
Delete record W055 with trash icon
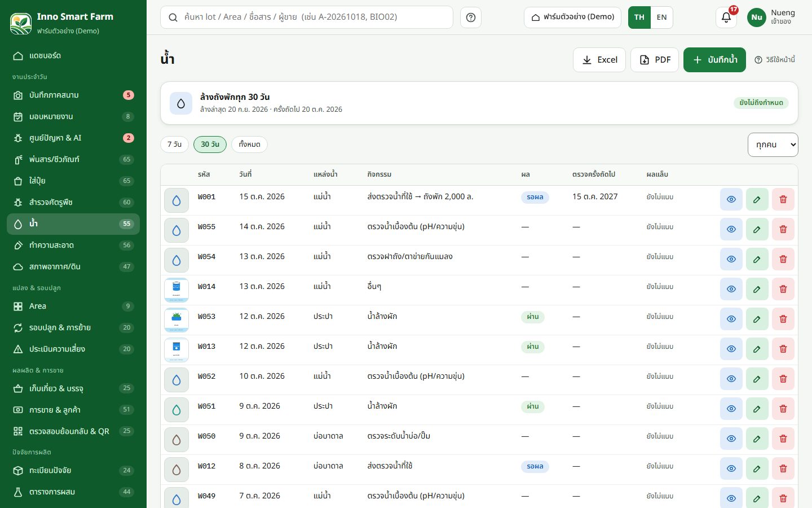[x=783, y=229]
